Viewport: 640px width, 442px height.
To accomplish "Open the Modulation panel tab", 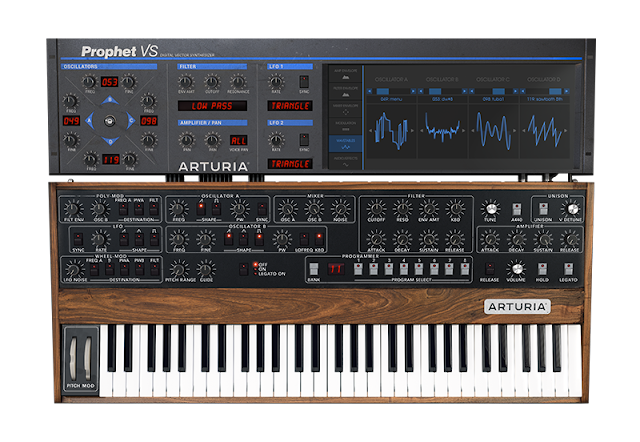I will (x=345, y=126).
